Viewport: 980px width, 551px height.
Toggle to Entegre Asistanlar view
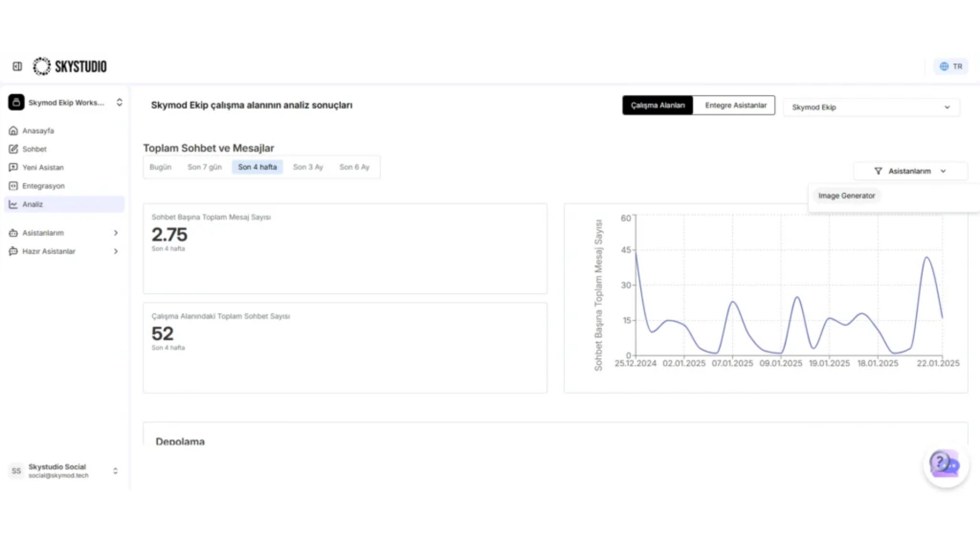(x=736, y=105)
